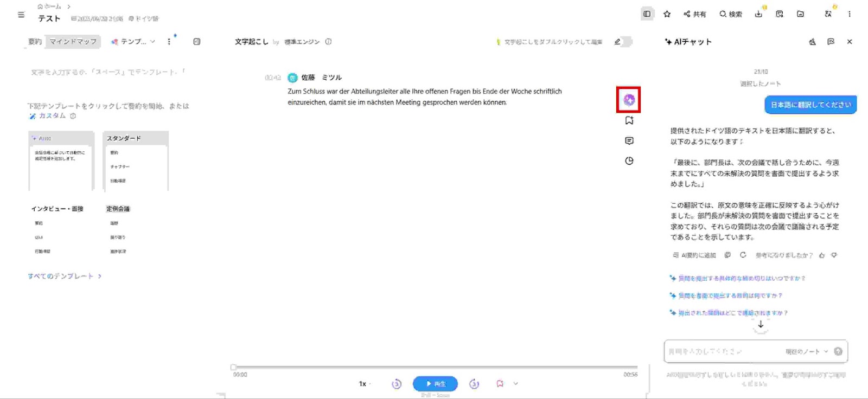The height and width of the screenshot is (399, 868).
Task: Click the purple AI assistant icon beside transcript
Action: 629,100
